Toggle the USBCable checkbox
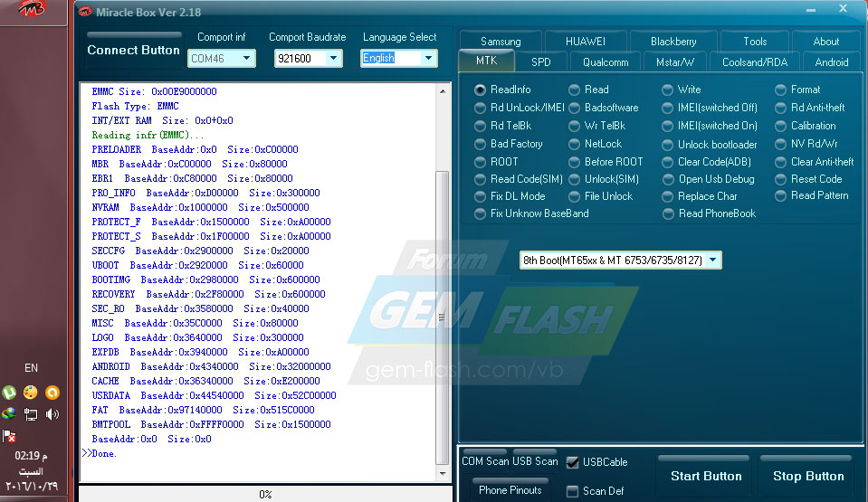The width and height of the screenshot is (868, 502). tap(572, 462)
